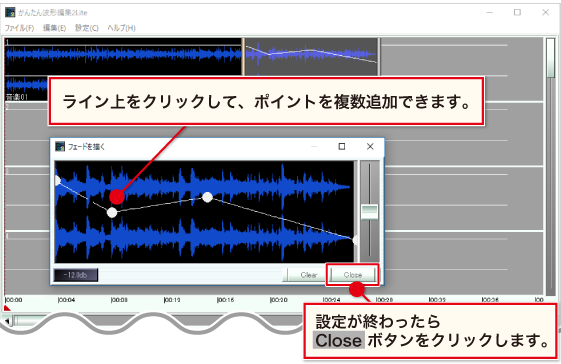Open the ヘルプ(H) menu
Image resolution: width=561 pixels, height=364 pixels.
pyautogui.click(x=121, y=28)
